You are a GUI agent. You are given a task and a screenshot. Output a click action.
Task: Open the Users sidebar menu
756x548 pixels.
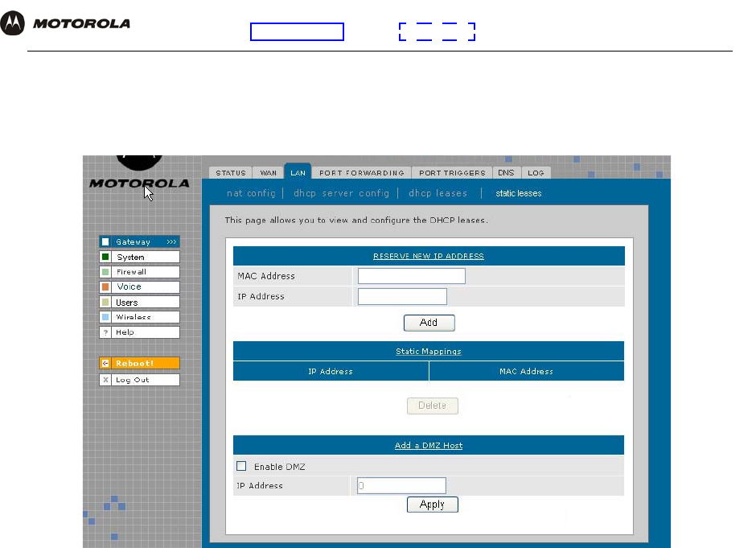(139, 302)
